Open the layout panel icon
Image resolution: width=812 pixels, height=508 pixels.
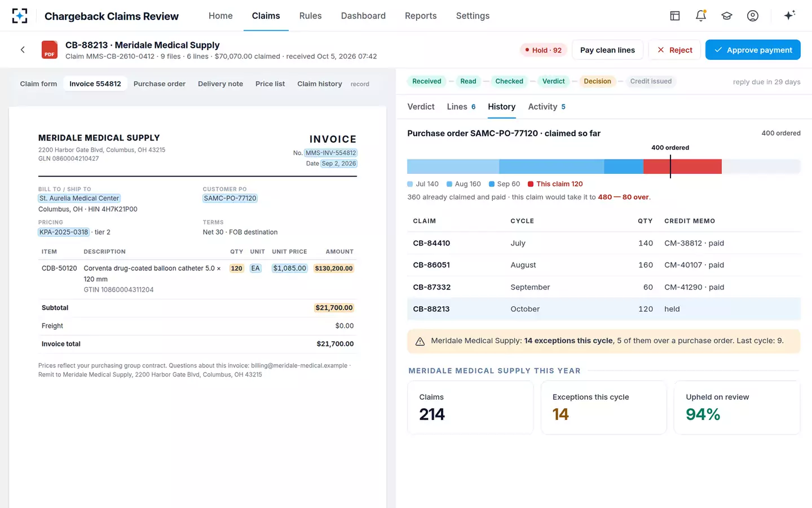674,16
